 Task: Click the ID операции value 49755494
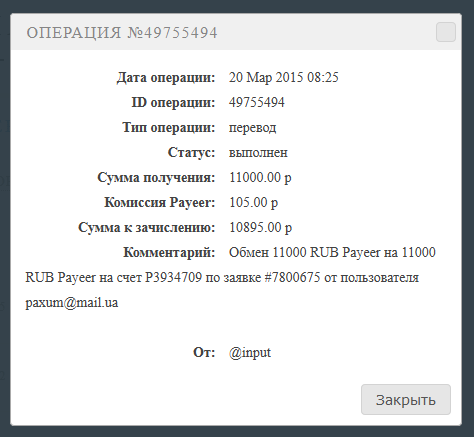257,102
